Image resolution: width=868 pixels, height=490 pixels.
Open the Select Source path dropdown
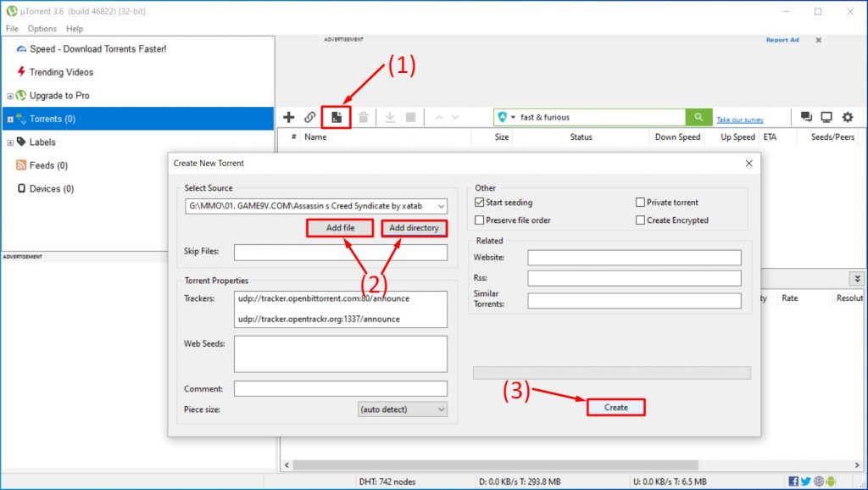tap(441, 206)
